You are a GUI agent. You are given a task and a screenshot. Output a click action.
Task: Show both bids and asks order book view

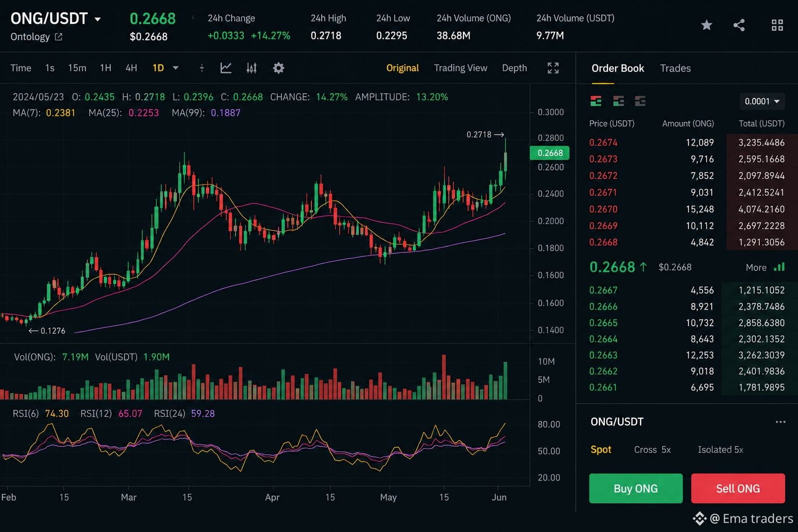[596, 101]
